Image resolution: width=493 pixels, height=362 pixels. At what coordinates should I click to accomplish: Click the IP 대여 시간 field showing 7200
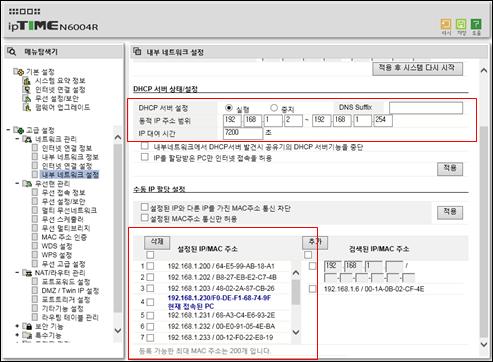pyautogui.click(x=243, y=133)
